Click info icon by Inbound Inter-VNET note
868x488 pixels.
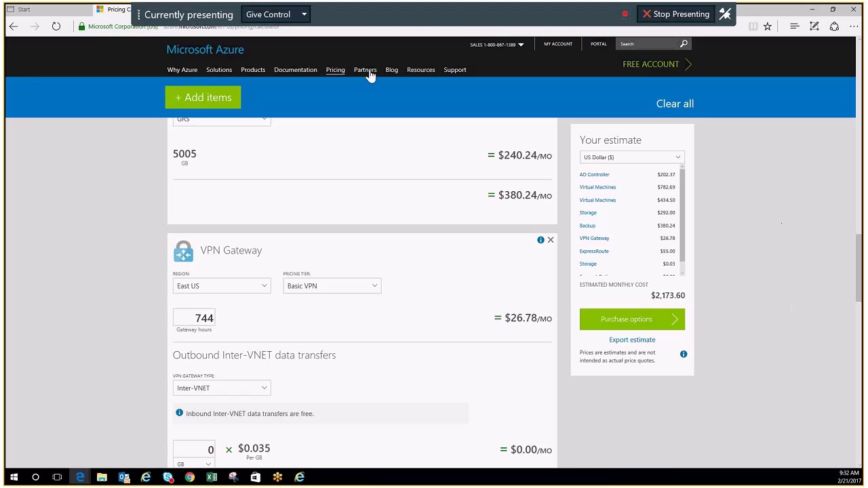[x=179, y=413]
